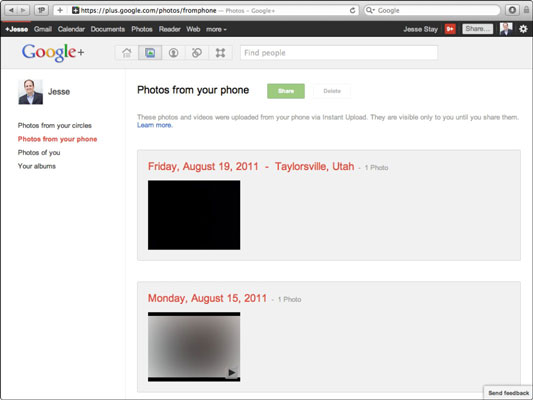The image size is (533, 400).
Task: Open Calendar from the top bar
Action: tap(71, 29)
